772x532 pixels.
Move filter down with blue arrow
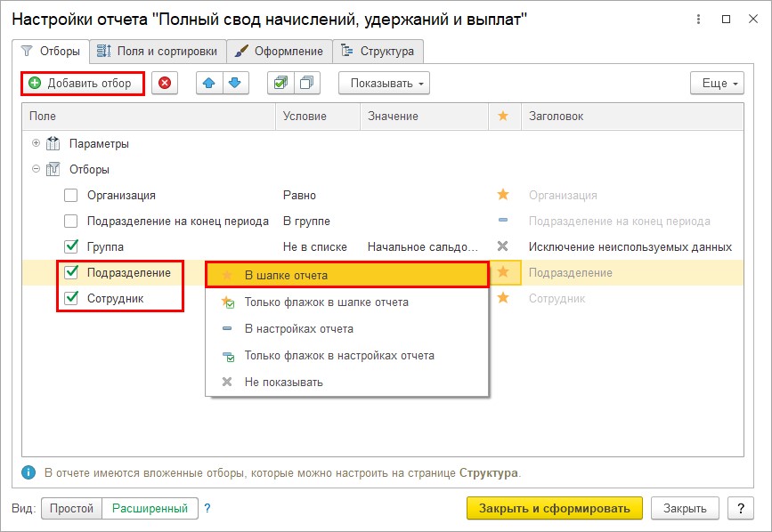[x=235, y=83]
